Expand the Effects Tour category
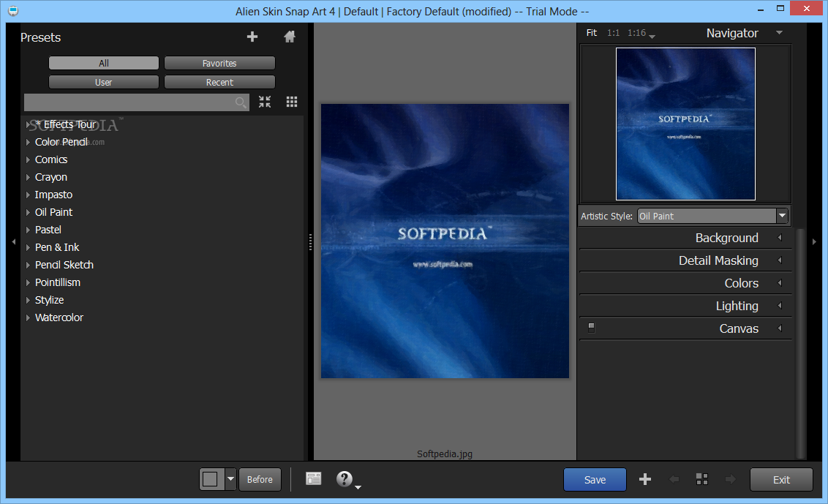828x504 pixels. (x=28, y=124)
